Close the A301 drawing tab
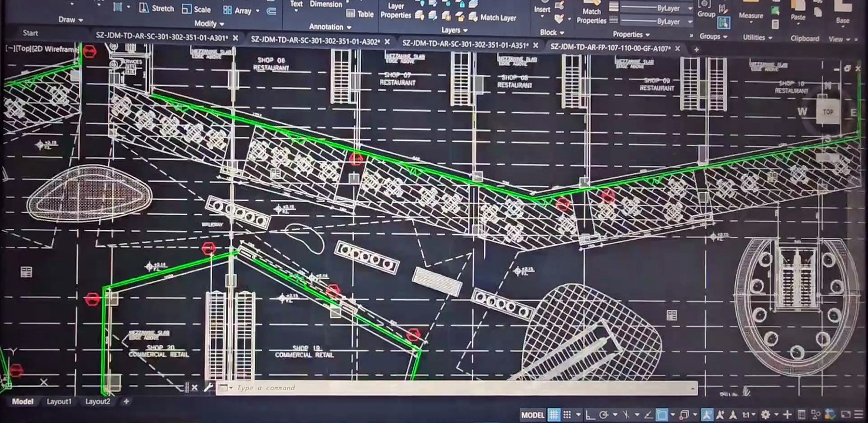 pyautogui.click(x=236, y=38)
